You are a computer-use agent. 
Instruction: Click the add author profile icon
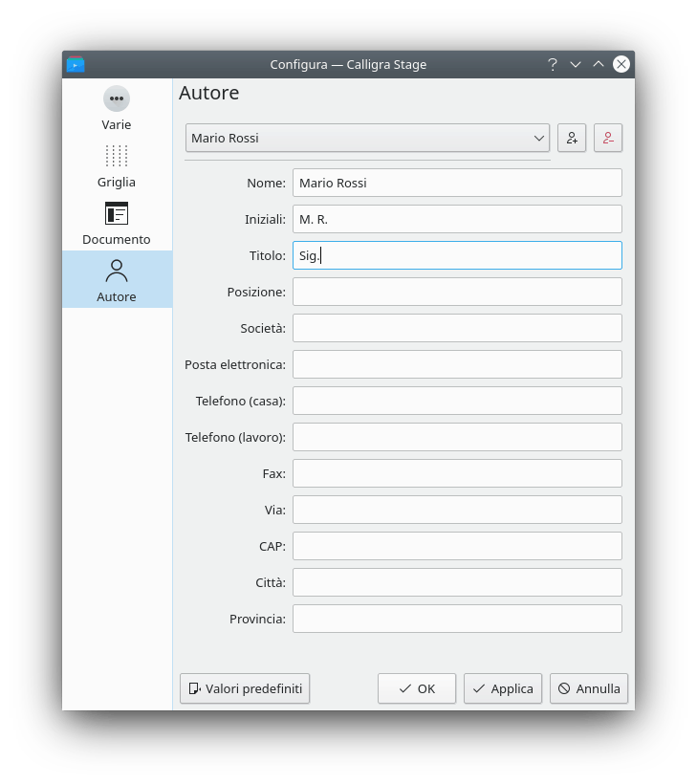click(x=572, y=138)
